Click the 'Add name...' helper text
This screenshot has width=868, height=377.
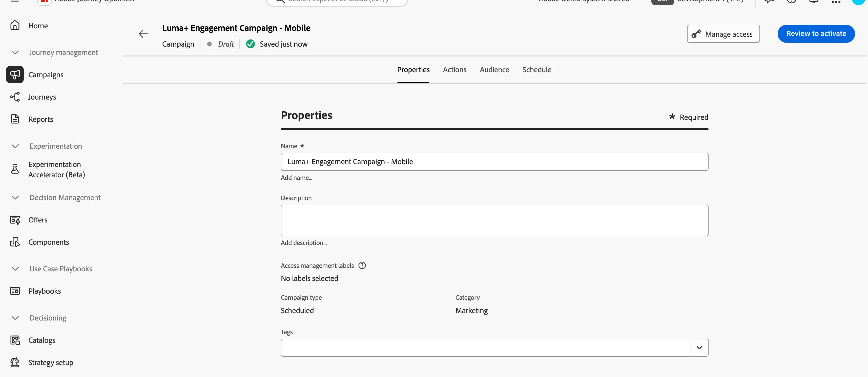point(297,178)
